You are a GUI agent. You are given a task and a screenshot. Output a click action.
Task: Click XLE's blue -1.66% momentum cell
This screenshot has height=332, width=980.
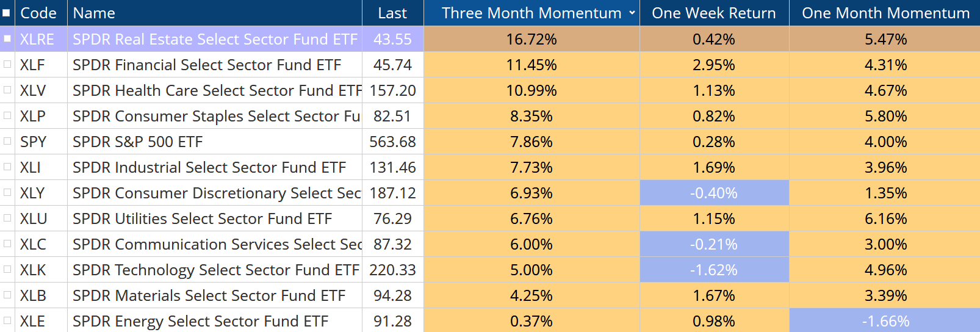pyautogui.click(x=885, y=321)
